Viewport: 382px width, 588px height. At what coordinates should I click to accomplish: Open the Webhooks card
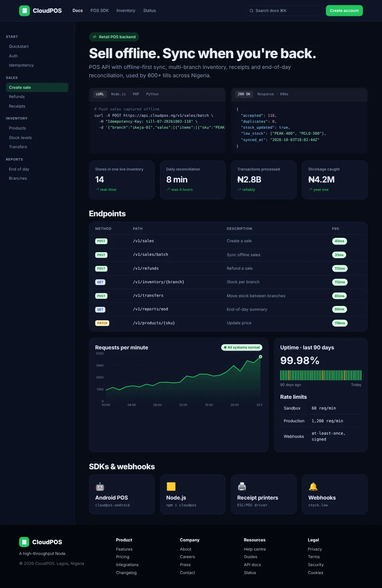click(x=335, y=494)
